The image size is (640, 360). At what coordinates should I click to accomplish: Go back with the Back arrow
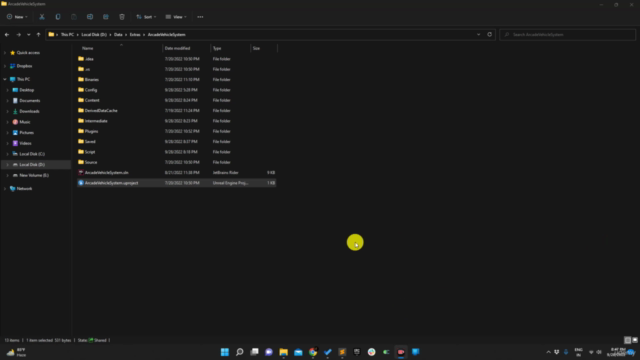tap(7, 35)
